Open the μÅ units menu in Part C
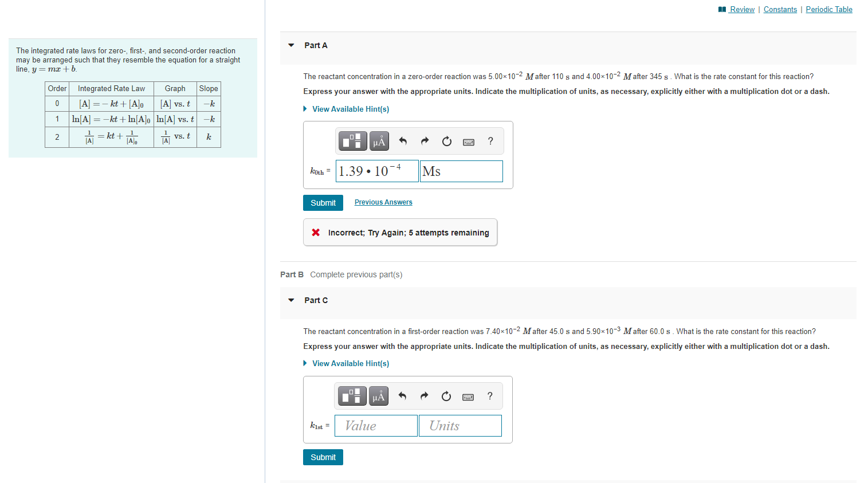Viewport: 868px width, 483px height. pos(379,395)
